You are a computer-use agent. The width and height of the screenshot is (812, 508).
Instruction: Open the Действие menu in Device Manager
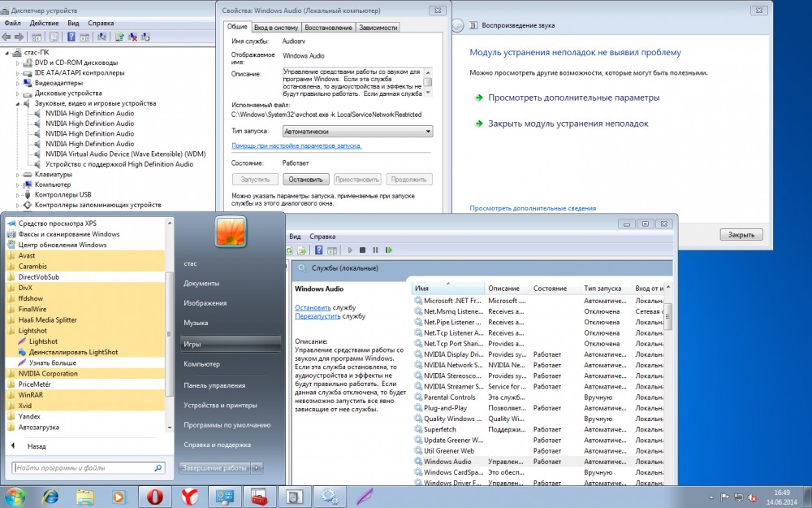(x=44, y=24)
